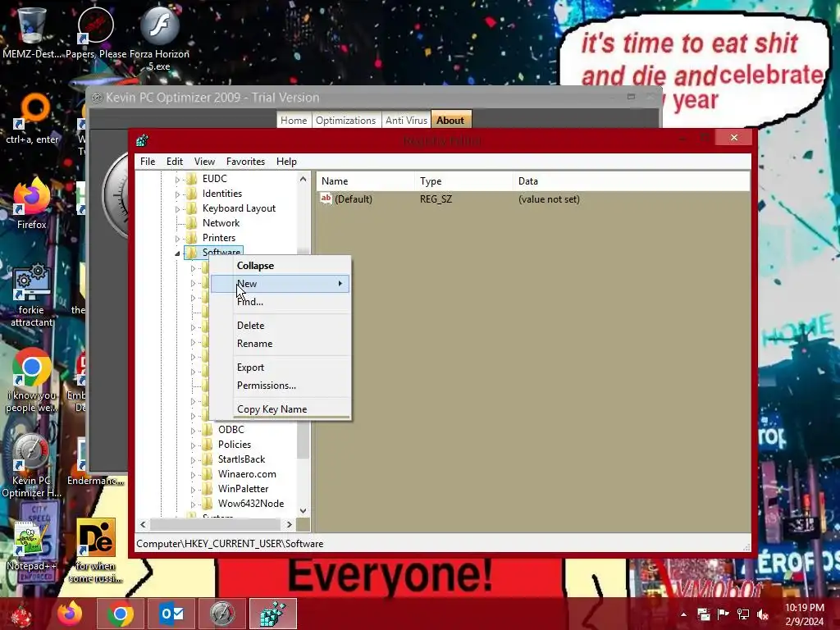
Task: Choose Find... in the context menu
Action: (x=281, y=302)
